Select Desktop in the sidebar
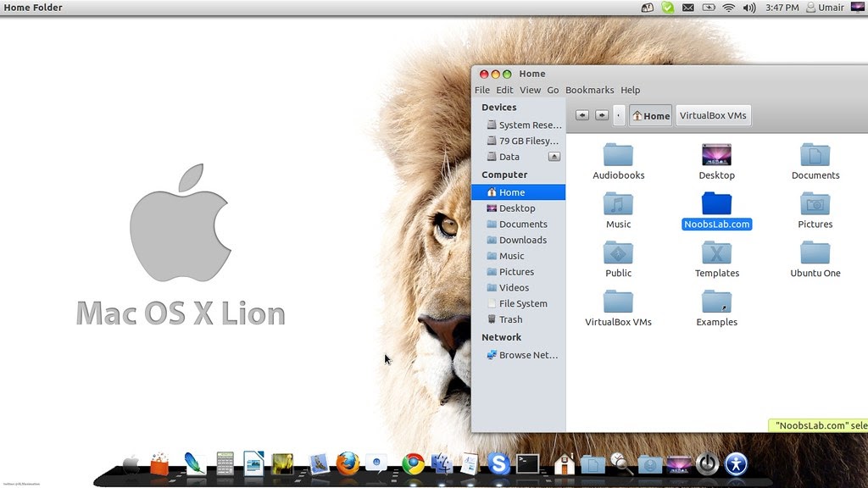The height and width of the screenshot is (488, 868). [x=519, y=208]
